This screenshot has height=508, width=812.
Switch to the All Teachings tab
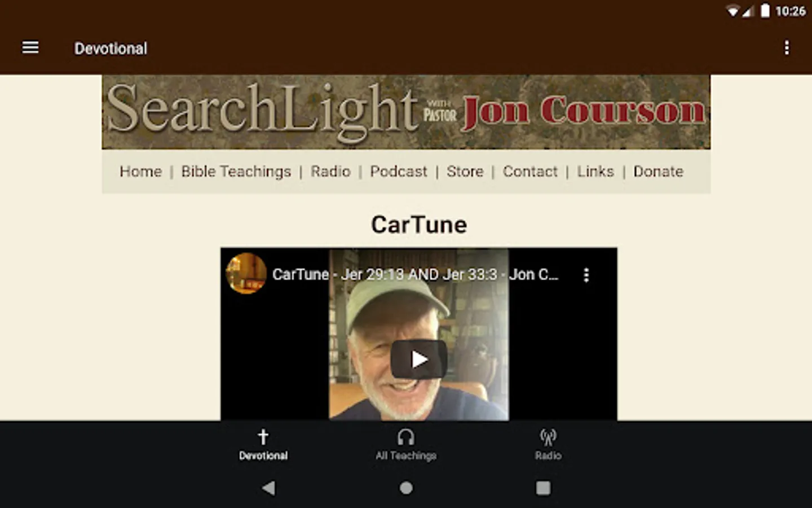tap(406, 445)
